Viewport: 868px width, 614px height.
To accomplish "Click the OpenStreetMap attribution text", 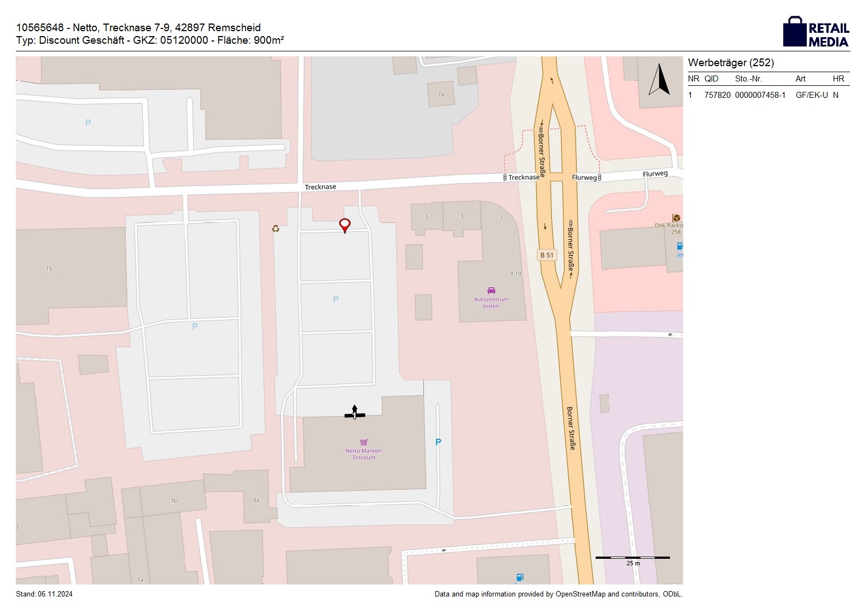I will click(558, 594).
